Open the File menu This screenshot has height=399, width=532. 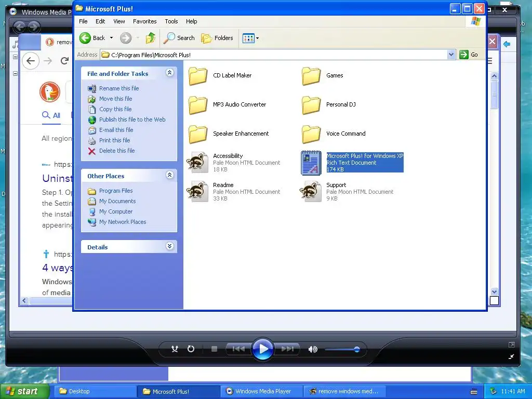pos(83,21)
